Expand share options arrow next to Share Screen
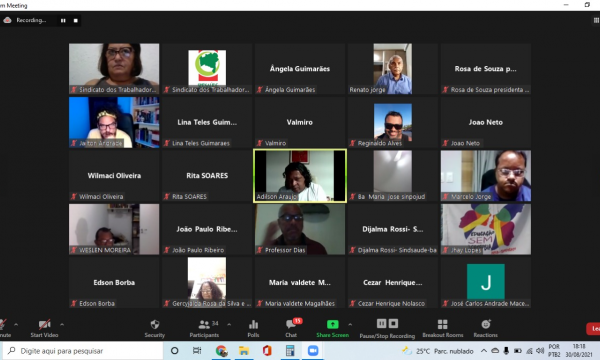The width and height of the screenshot is (600, 360). (350, 324)
